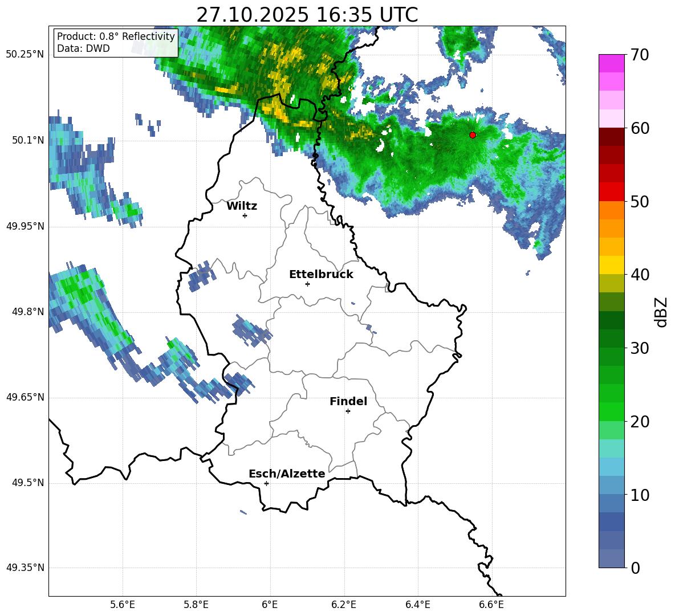Click the 6°E longitude tick label
This screenshot has height=616, width=675.
pos(270,605)
